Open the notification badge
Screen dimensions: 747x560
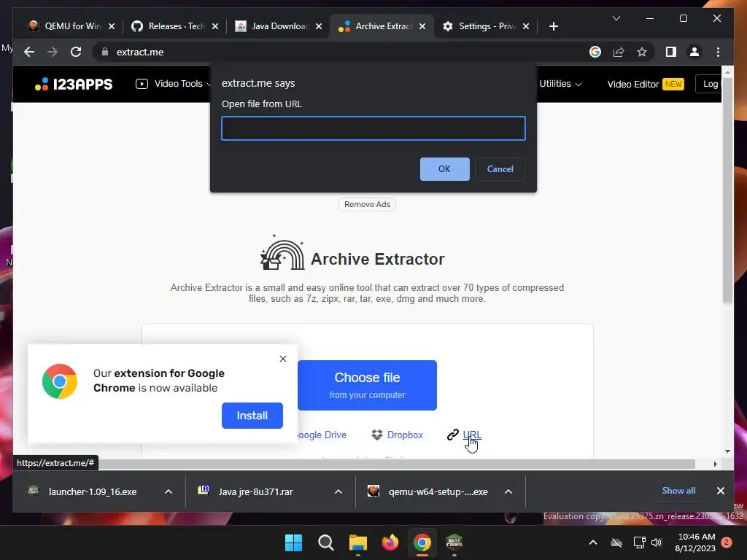(727, 542)
